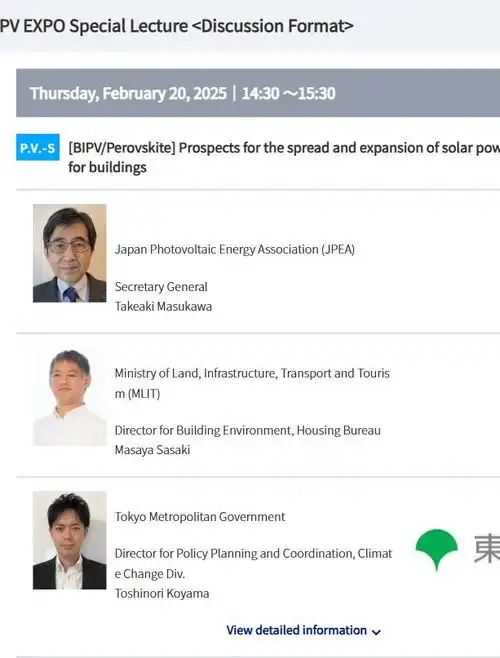Click the Tokyo Metropolitan Government organization text
The width and height of the screenshot is (500, 658).
200,517
